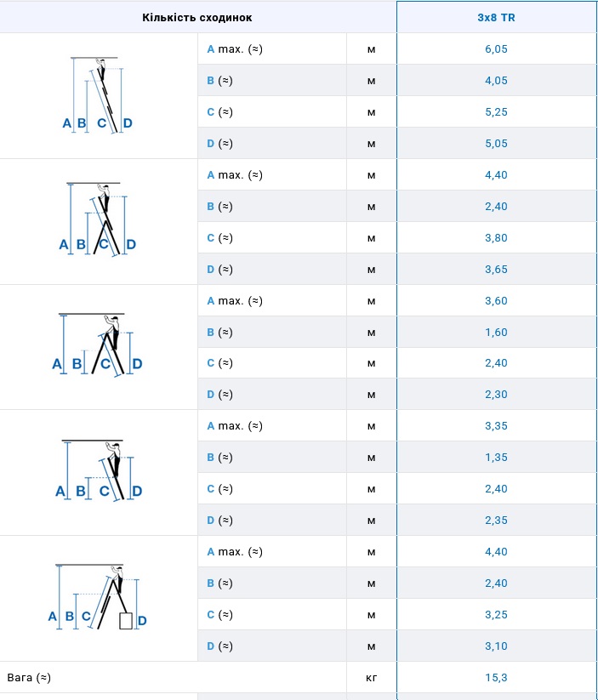Select the 3x8 TR column header

coord(497,17)
